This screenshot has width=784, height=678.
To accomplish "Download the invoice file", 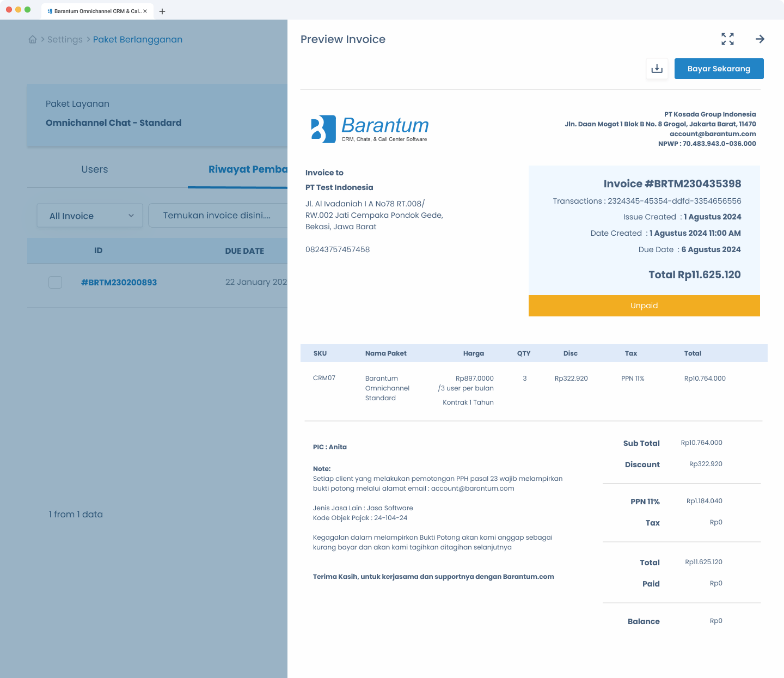I will pos(657,69).
